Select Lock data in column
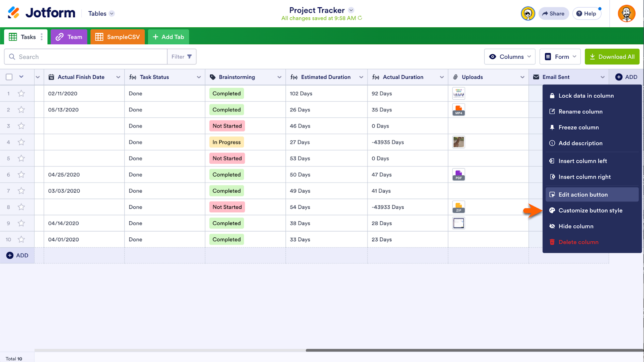The image size is (644, 362). tap(592, 96)
